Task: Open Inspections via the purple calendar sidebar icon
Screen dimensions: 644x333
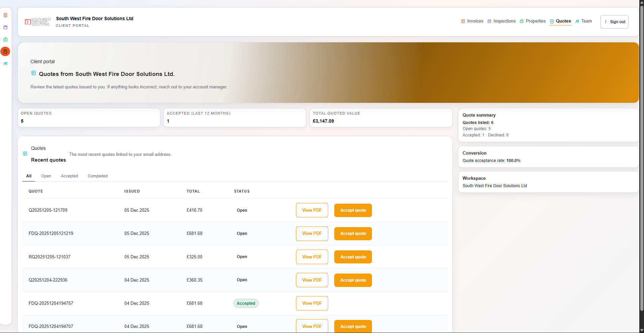Action: (5, 28)
